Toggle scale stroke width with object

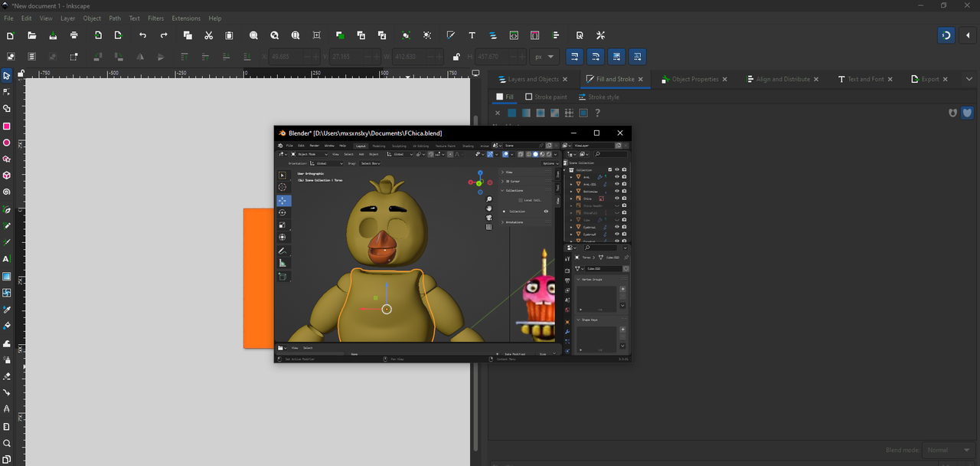[574, 57]
